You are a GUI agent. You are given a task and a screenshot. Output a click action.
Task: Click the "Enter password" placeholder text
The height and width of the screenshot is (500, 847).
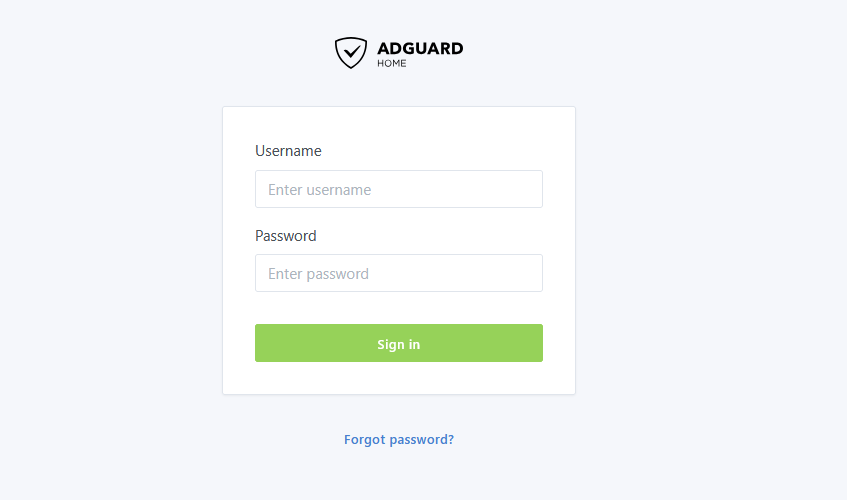[318, 274]
